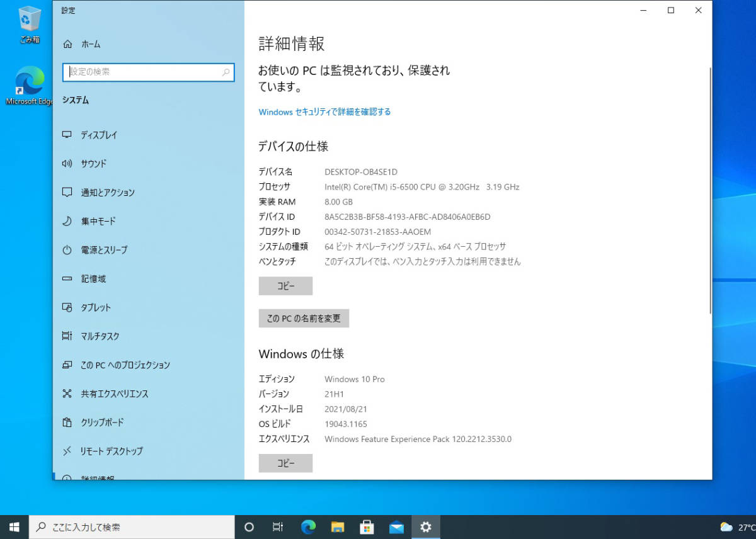Open 通知とアクション settings
Viewport: 756px width, 539px height.
pyautogui.click(x=107, y=193)
